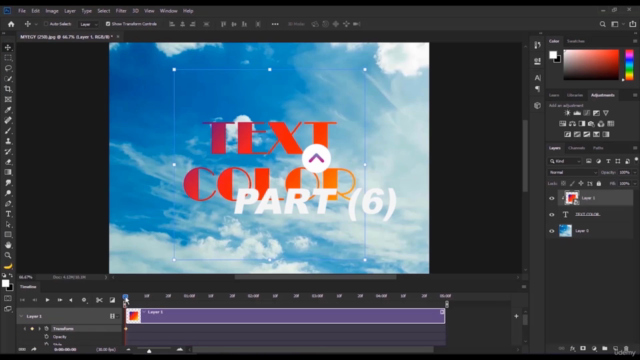This screenshot has height=360, width=640.
Task: Select the Pen tool
Action: point(8,204)
